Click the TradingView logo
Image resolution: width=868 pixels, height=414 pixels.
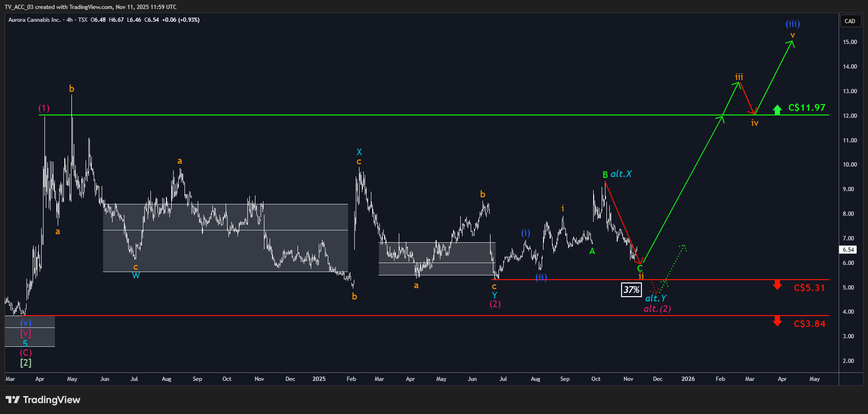[43, 400]
